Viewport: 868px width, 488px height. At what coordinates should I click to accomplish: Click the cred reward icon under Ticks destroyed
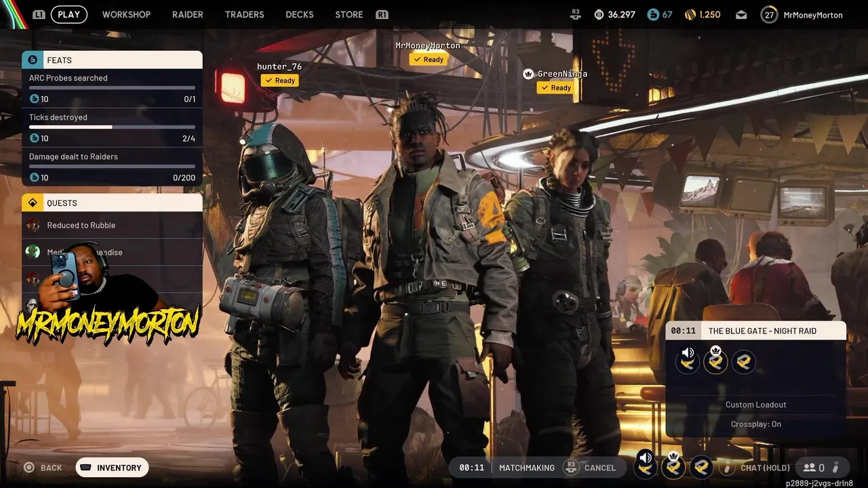point(34,138)
